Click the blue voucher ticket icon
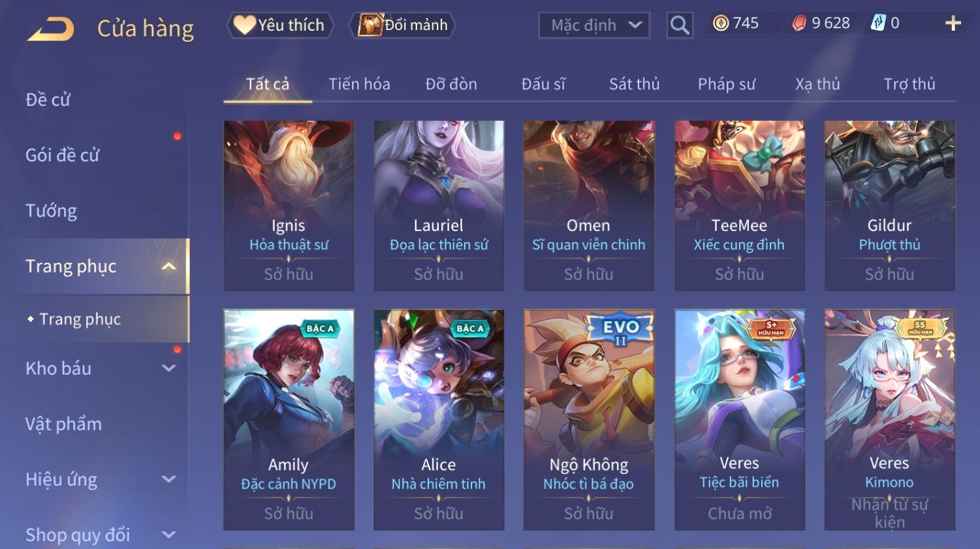The image size is (980, 549). tap(878, 24)
